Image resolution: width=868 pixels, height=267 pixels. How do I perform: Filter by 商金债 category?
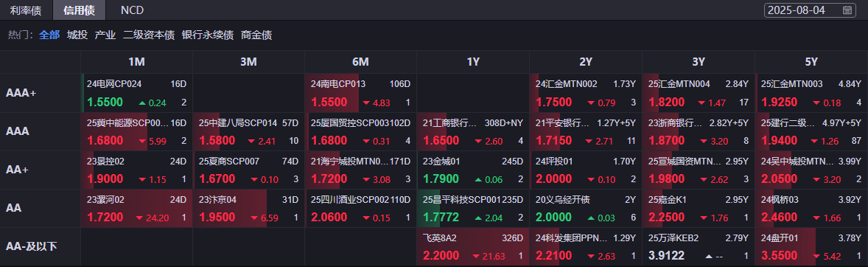click(256, 35)
